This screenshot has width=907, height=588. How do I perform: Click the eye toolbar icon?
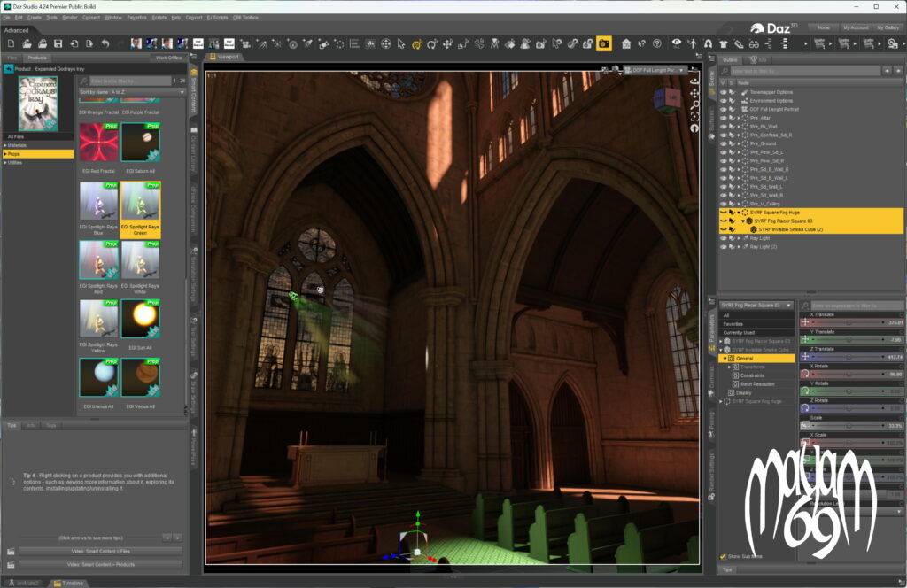(x=676, y=43)
